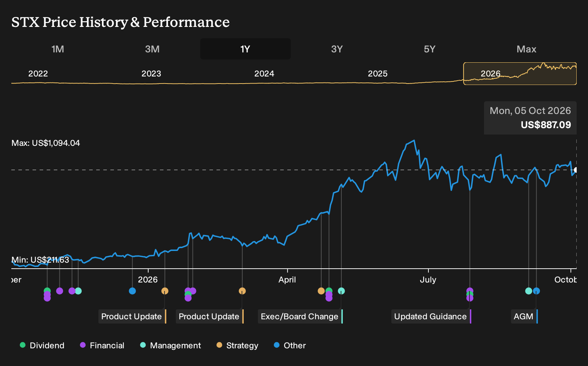This screenshot has height=366, width=588.
Task: Click the Max: US$1,094.04 label
Action: (46, 143)
